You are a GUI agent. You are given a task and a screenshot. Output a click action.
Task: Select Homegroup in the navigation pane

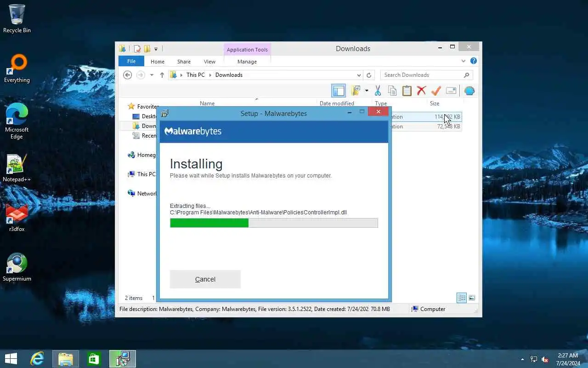(x=142, y=155)
